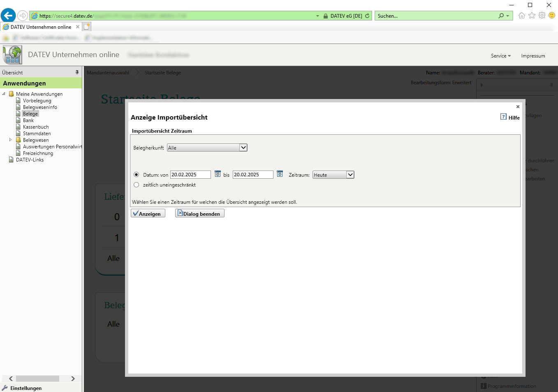This screenshot has width=558, height=392.
Task: Click the pin icon in Übersicht header
Action: pyautogui.click(x=77, y=72)
